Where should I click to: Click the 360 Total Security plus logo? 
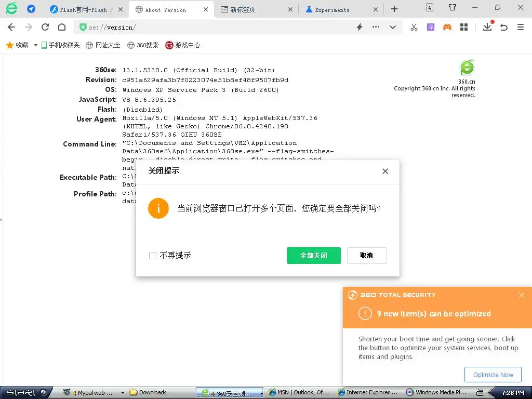pos(353,295)
